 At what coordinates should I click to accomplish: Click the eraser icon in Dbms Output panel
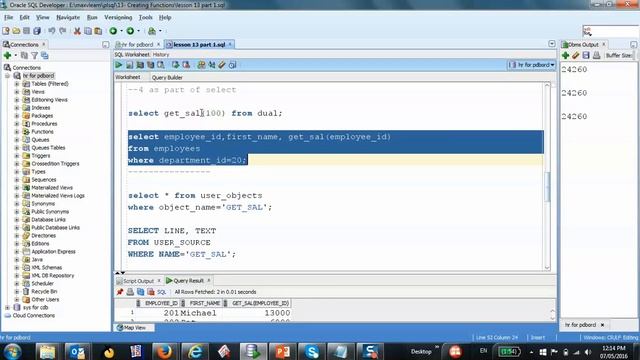coord(576,56)
